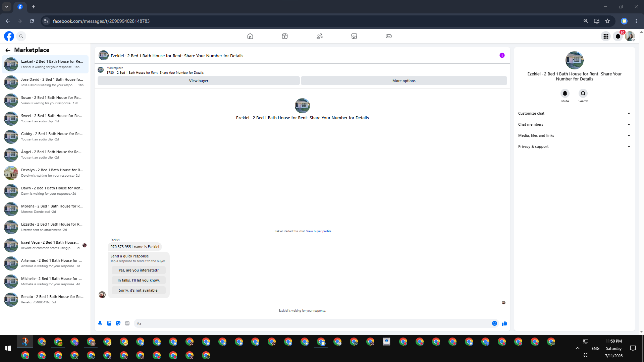Go back using the Marketplace arrow
This screenshot has height=362, width=644.
click(x=8, y=50)
